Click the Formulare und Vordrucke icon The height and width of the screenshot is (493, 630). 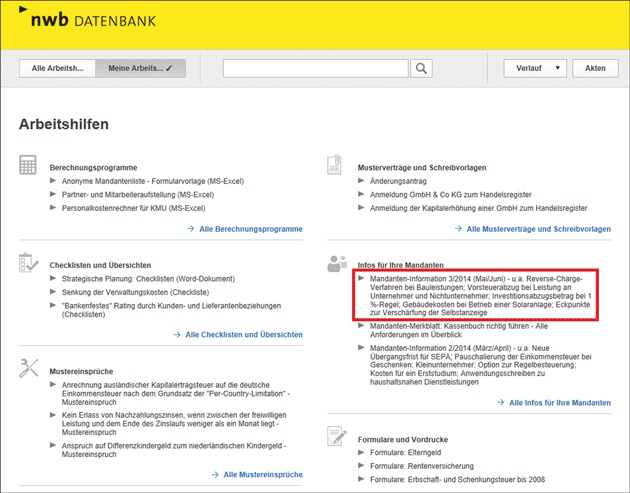tap(336, 435)
